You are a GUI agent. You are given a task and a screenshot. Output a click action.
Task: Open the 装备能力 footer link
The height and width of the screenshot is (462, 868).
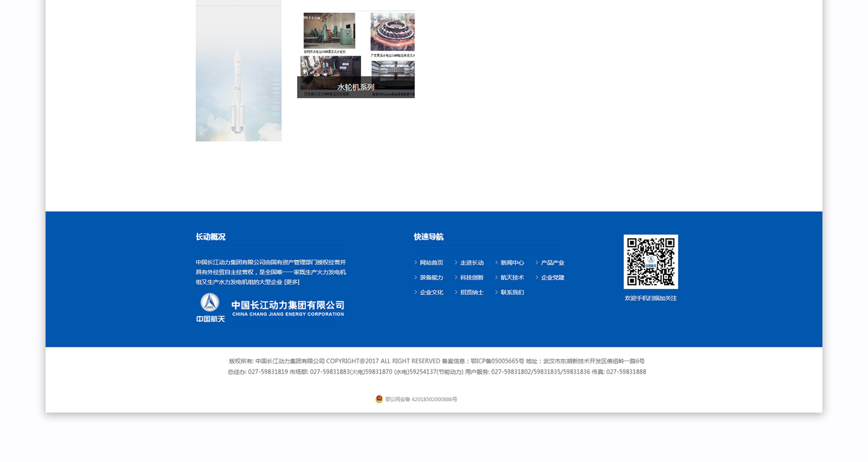pyautogui.click(x=431, y=278)
